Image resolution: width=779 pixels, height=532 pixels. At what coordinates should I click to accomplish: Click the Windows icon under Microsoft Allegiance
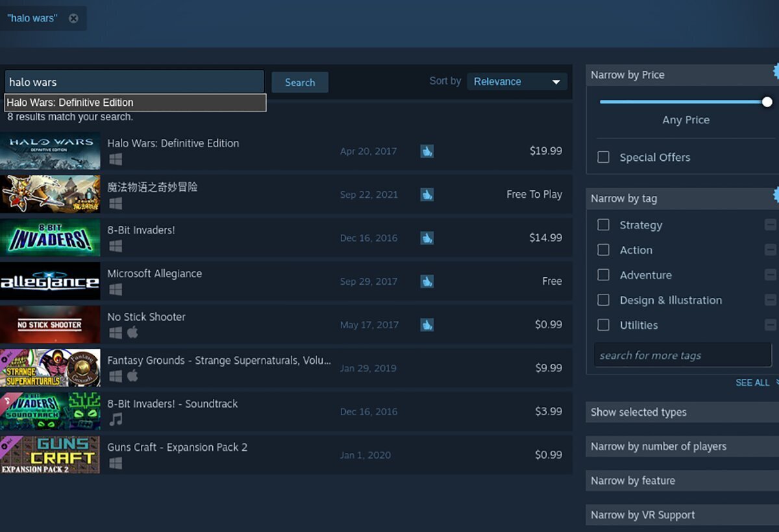pos(116,290)
